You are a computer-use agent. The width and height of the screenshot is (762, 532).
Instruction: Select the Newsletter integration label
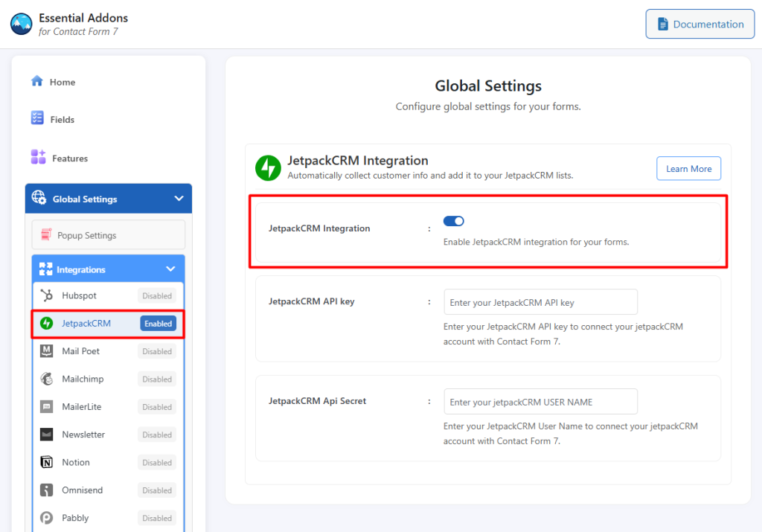click(83, 435)
